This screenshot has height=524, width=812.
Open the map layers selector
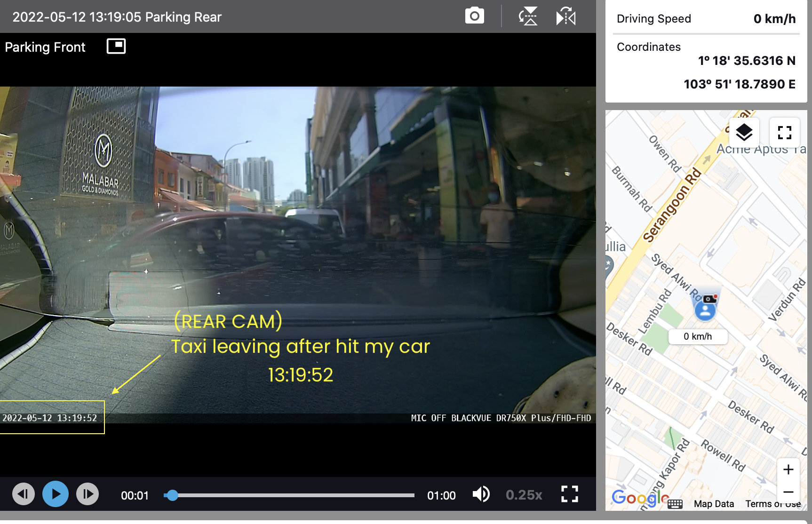(x=744, y=132)
